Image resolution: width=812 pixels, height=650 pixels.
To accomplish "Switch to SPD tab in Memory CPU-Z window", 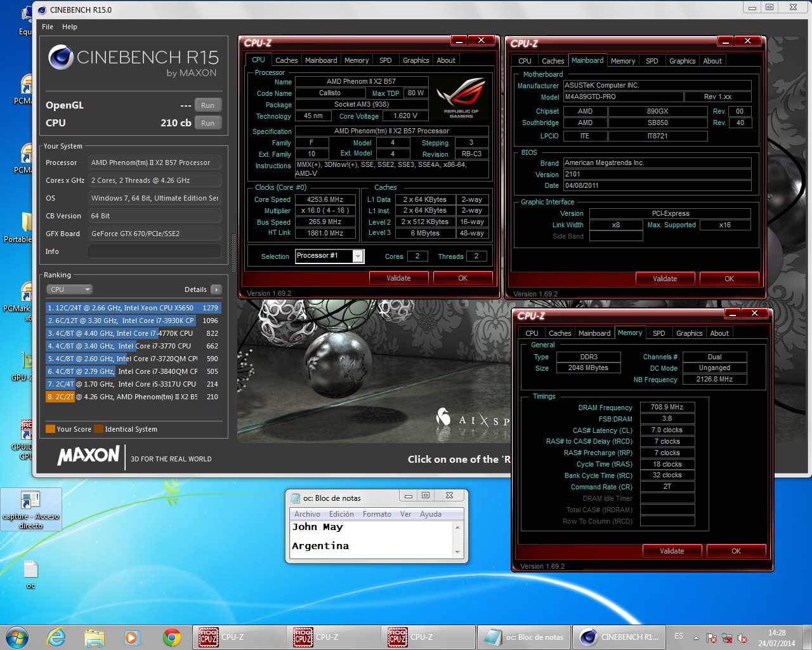I will point(659,333).
